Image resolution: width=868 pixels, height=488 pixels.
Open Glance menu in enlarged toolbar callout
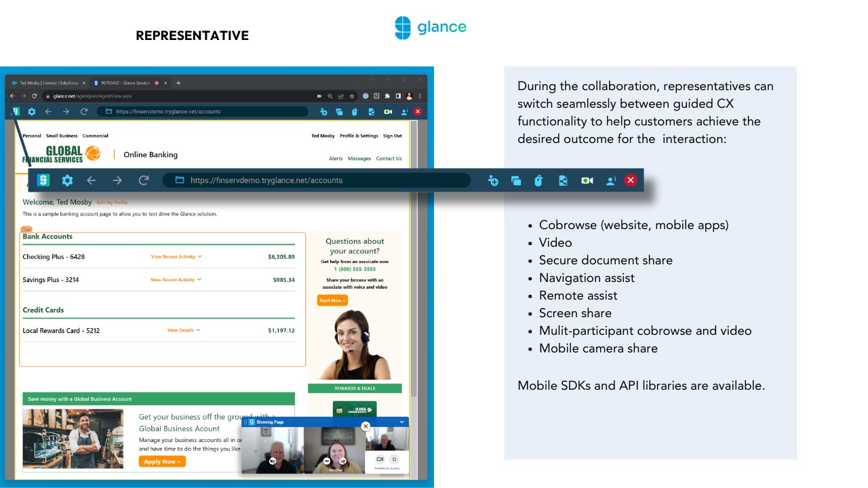(x=43, y=180)
